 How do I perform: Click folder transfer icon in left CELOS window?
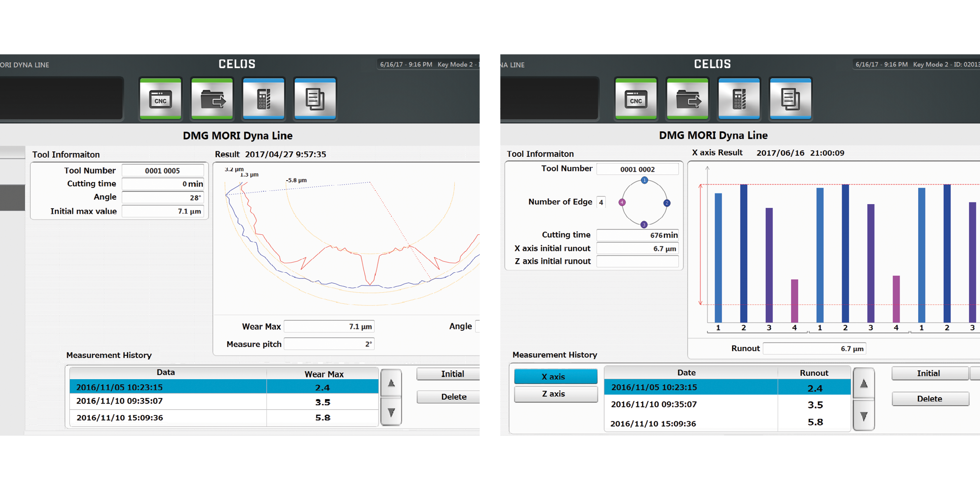coord(212,99)
